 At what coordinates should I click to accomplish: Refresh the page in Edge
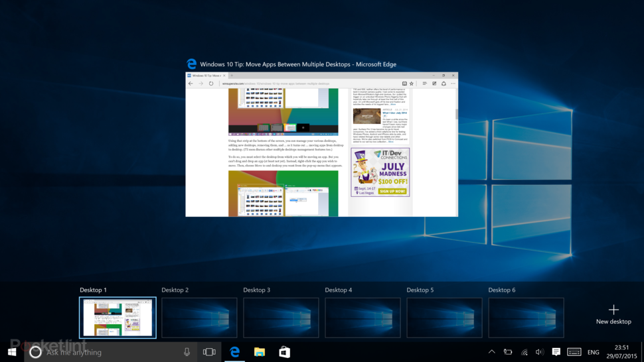211,84
